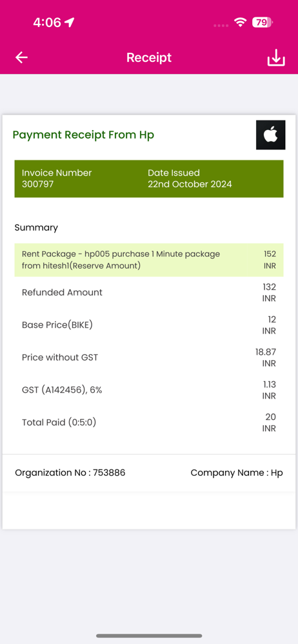Tap the battery indicator showing 79
298x644 pixels.
coord(262,22)
